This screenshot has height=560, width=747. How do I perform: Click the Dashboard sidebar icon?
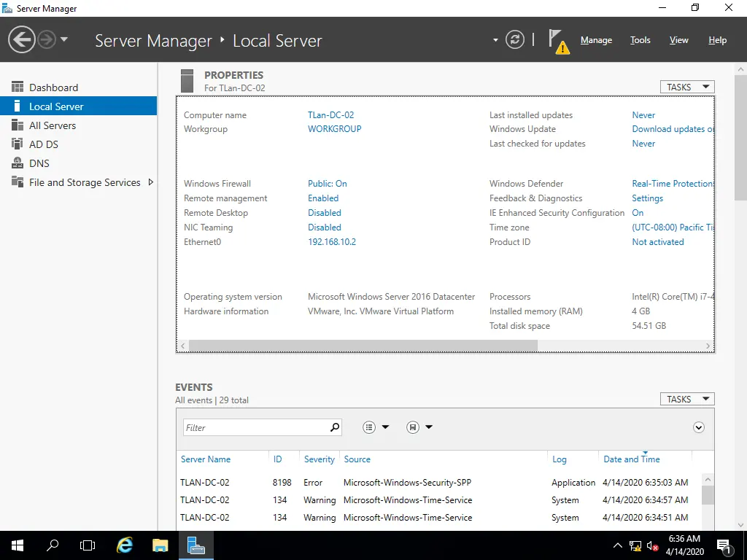[x=18, y=87]
